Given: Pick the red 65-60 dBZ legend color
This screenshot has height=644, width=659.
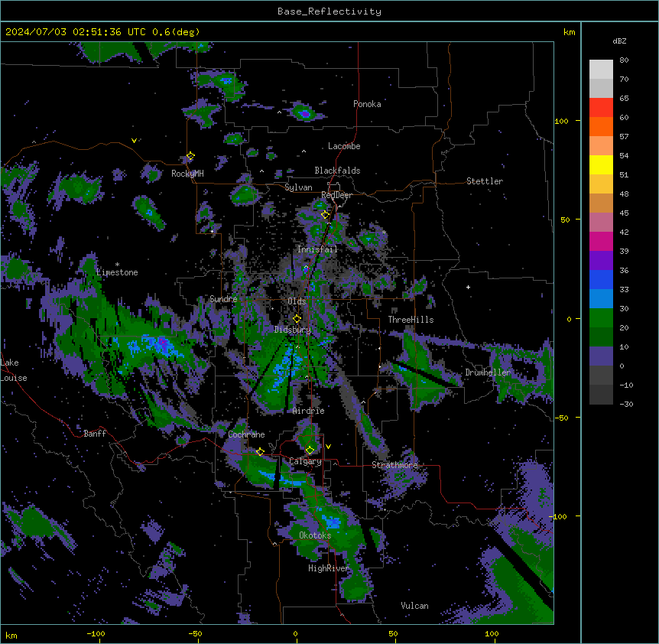Looking at the screenshot, I should point(601,108).
